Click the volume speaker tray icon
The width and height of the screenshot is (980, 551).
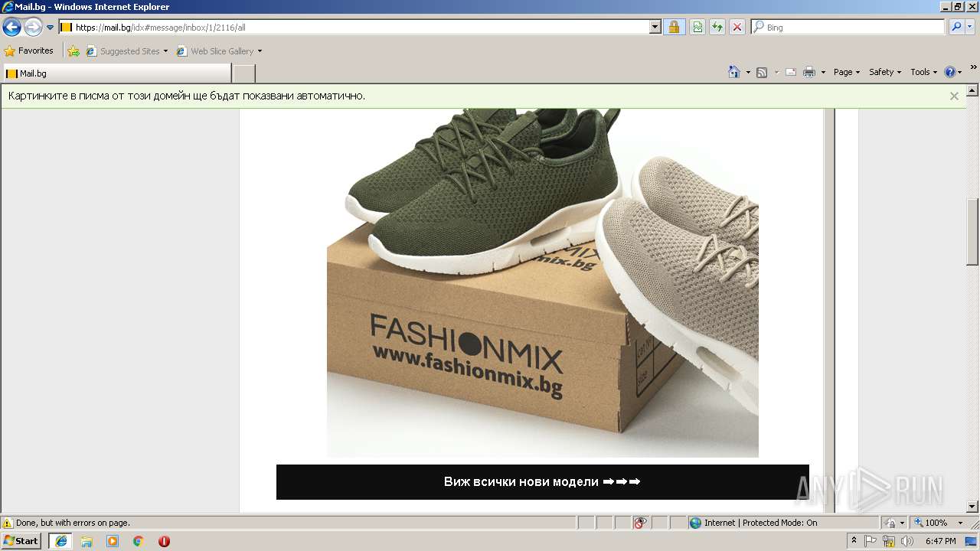coord(907,541)
